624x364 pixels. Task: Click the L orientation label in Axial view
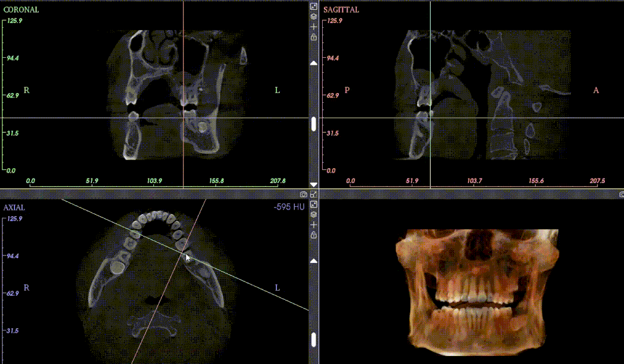[278, 288]
